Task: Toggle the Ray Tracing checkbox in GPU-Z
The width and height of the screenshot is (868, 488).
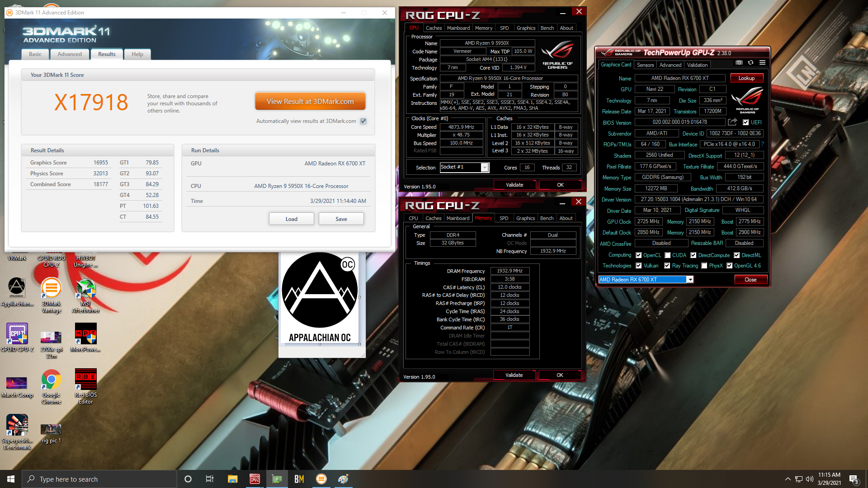Action: click(667, 266)
